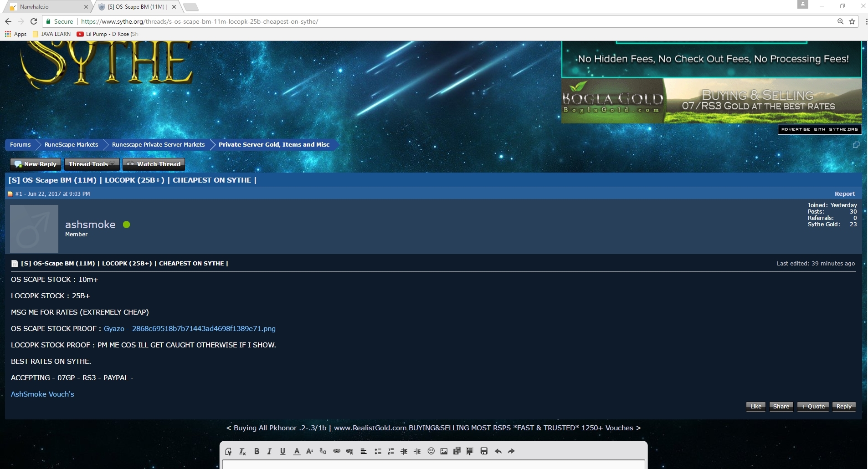This screenshot has height=469, width=868.
Task: Open the Chrome menu with three dots
Action: click(x=866, y=21)
